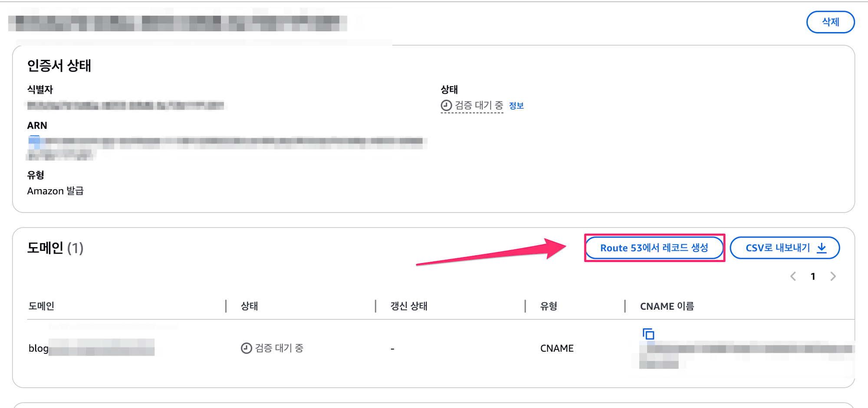Select page number 1 in pagination
Screen dimensions: 868x408
[813, 276]
